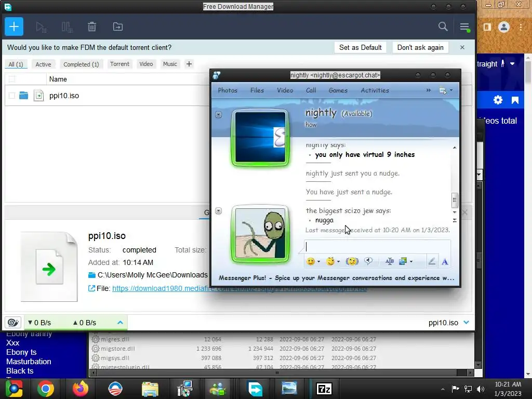
Task: Click the chat scrollbar thumb in messenger
Action: [x=454, y=200]
